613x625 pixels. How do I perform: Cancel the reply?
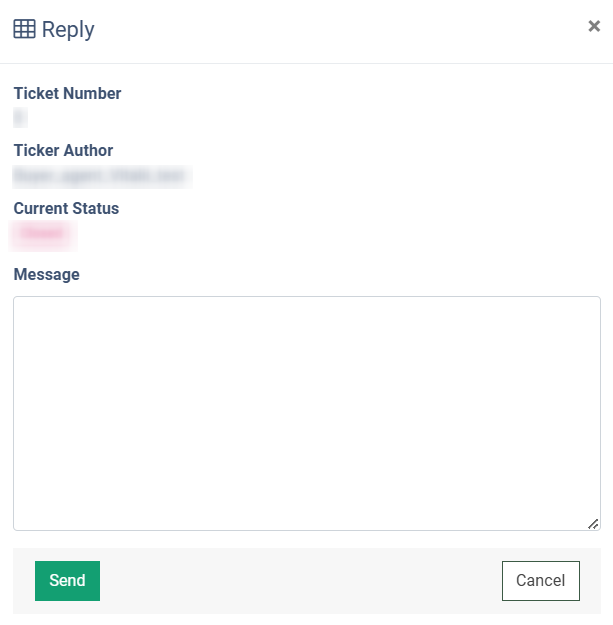pyautogui.click(x=540, y=581)
